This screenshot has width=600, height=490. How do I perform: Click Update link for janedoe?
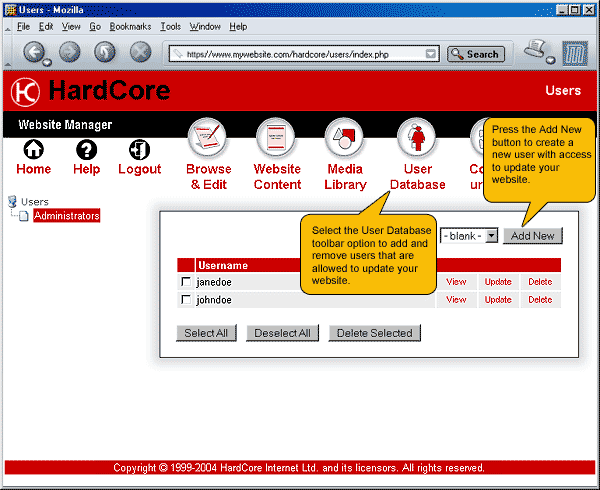(x=498, y=282)
